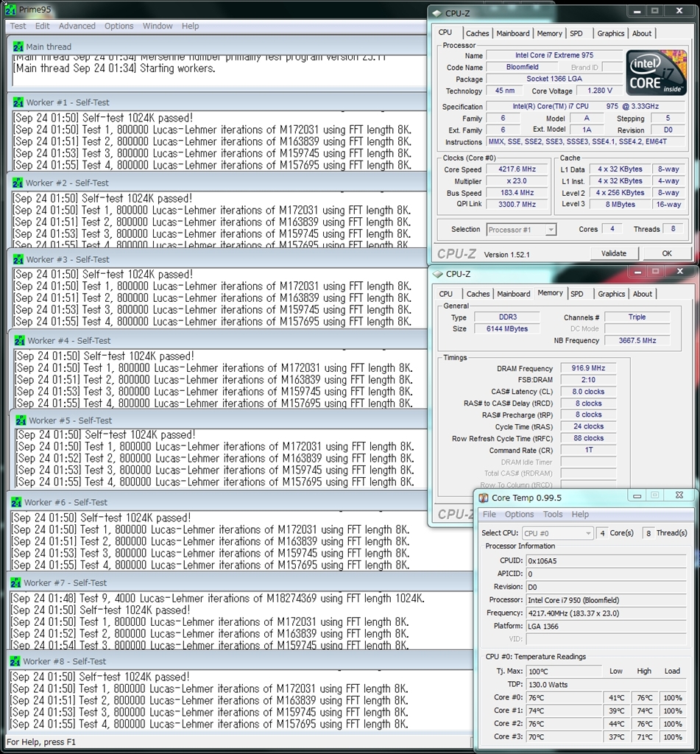Open the Processor #1 selection dropdown
This screenshot has width=700, height=754.
520,230
